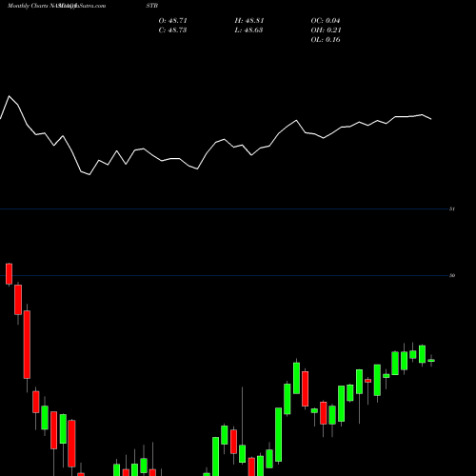Select the open price value O: 48.71
This screenshot has width=476, height=476.
173,21
